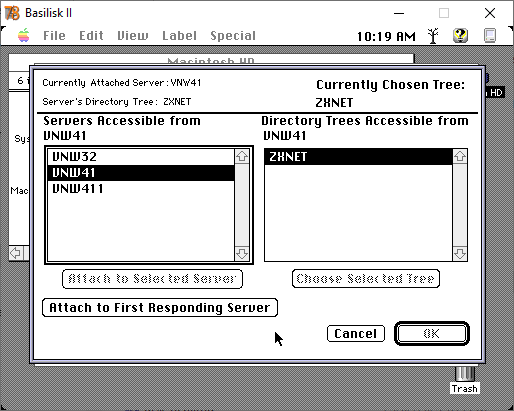Click directory trees list scroll up arrow
Viewport: 514px width, 411px height.
(x=460, y=156)
